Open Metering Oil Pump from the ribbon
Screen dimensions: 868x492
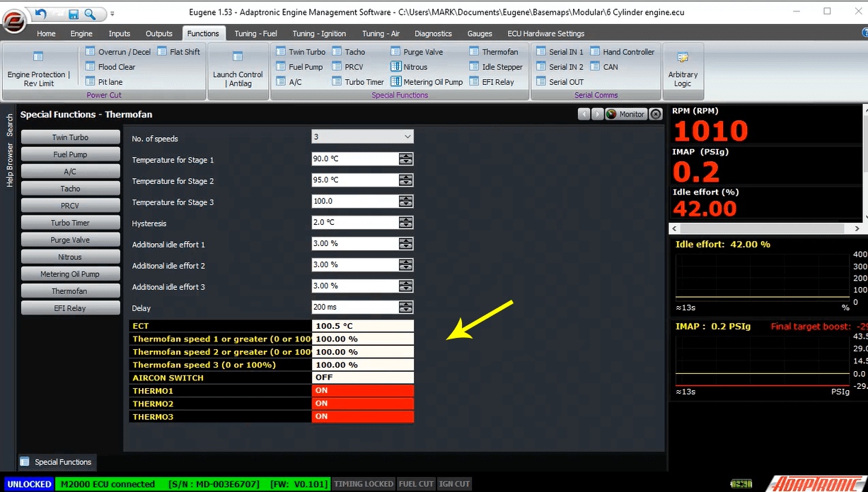coord(427,82)
